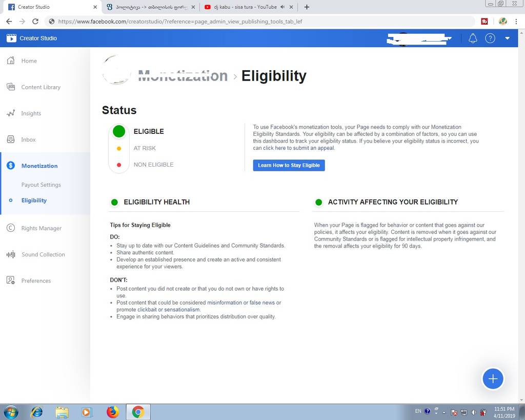Switch to the dj kabu YouTube tab
The width and height of the screenshot is (525, 420).
(x=249, y=7)
